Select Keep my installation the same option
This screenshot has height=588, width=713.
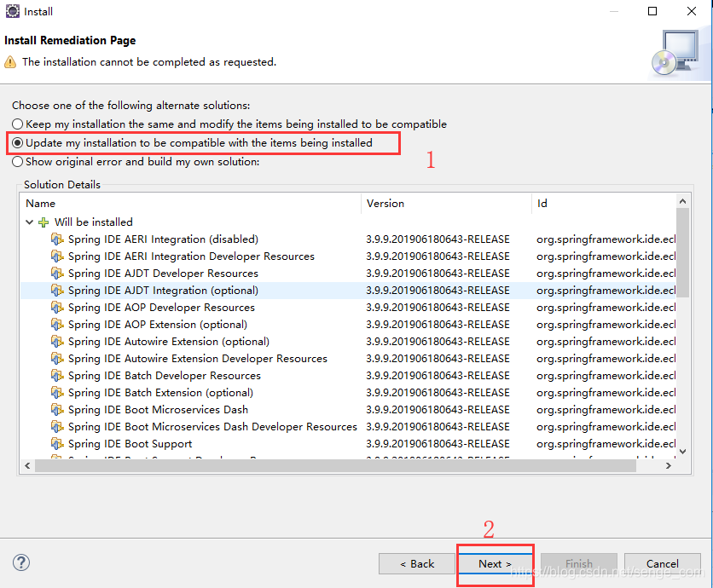click(x=229, y=124)
